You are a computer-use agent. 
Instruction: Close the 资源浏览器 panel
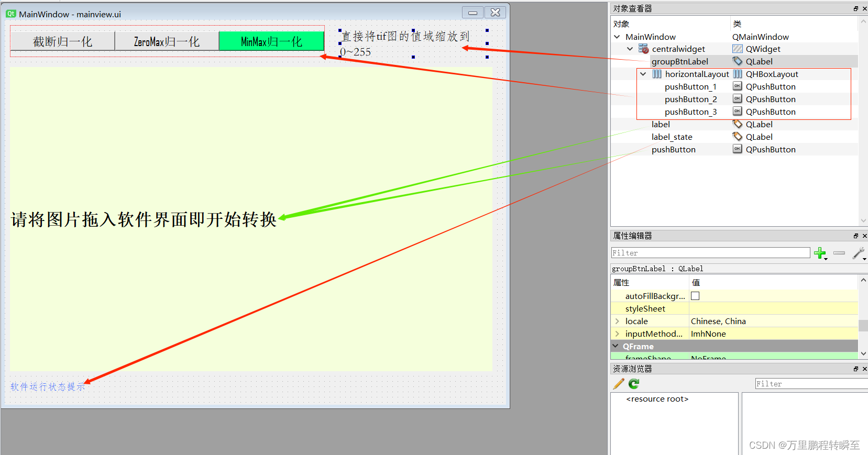click(x=864, y=369)
